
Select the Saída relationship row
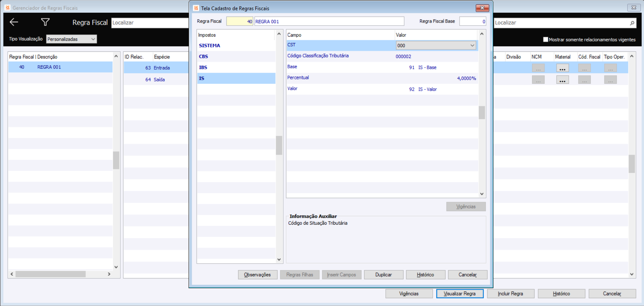coord(156,79)
